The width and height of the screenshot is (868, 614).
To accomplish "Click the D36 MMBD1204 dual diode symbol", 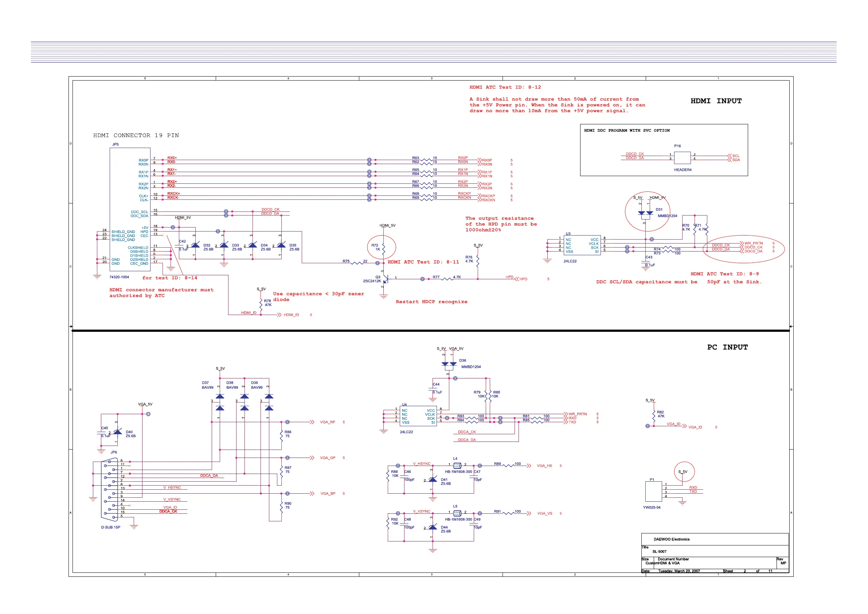I will (x=449, y=364).
